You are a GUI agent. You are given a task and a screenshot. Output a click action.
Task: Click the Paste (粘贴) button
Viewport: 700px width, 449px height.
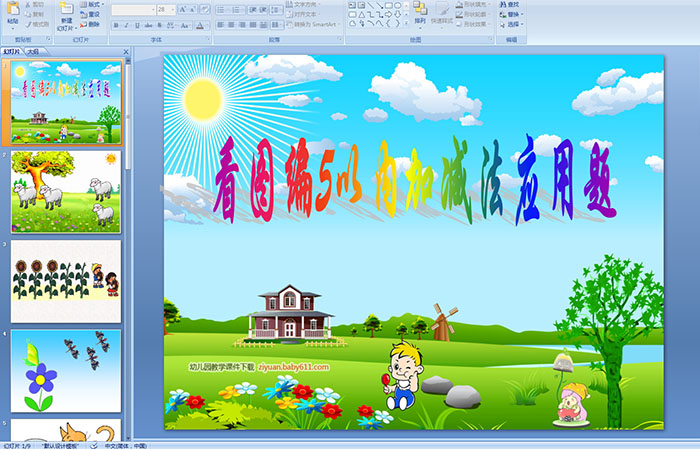pyautogui.click(x=13, y=15)
